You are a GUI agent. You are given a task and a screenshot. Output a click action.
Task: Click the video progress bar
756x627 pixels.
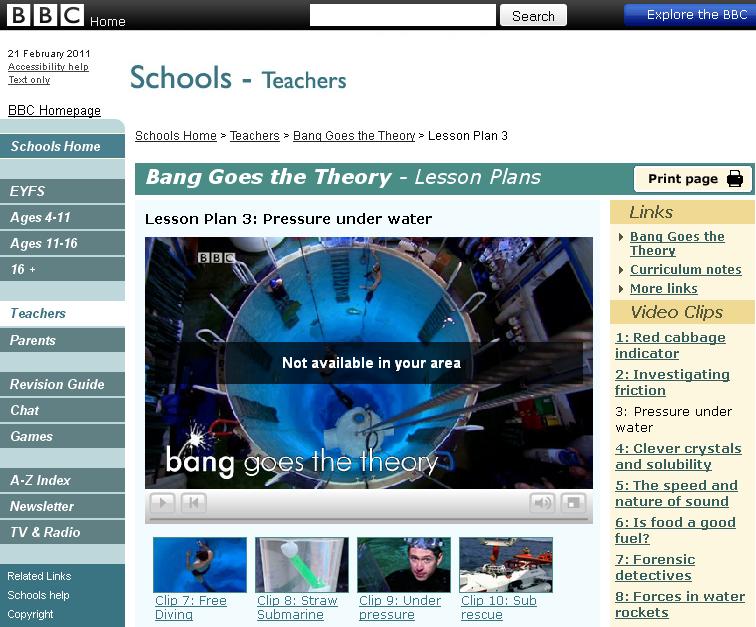(369, 520)
